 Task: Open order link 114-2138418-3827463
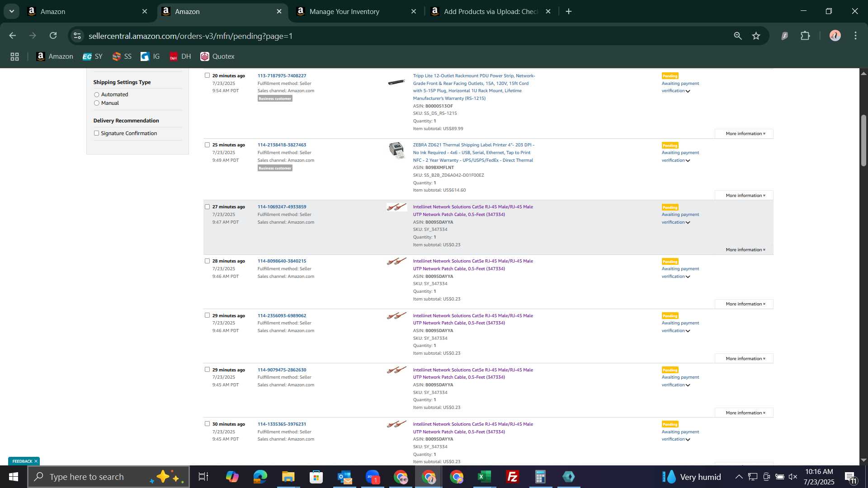pos(282,145)
